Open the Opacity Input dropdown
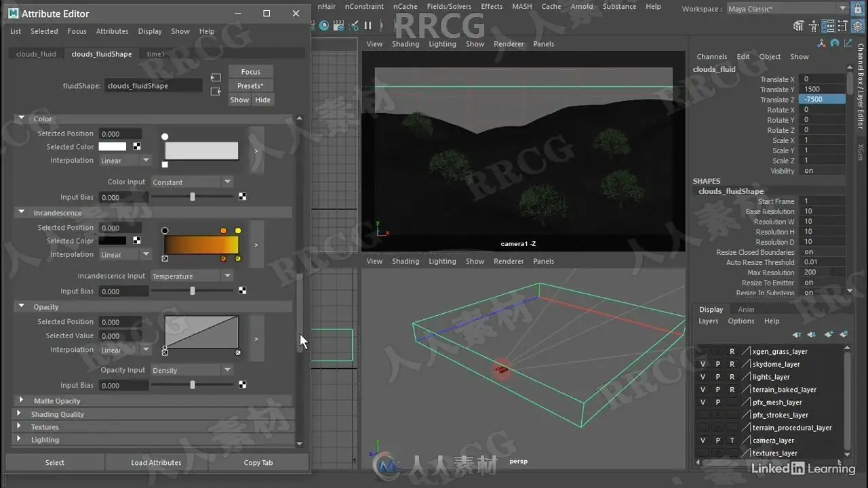Screen dimensions: 868x488 coord(192,370)
